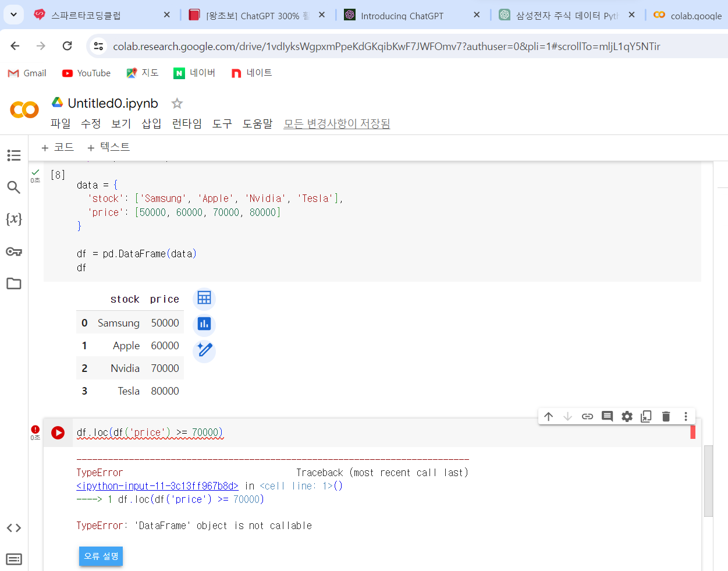Select the 'Nvidia' table cell
The width and height of the screenshot is (728, 571).
(x=125, y=368)
